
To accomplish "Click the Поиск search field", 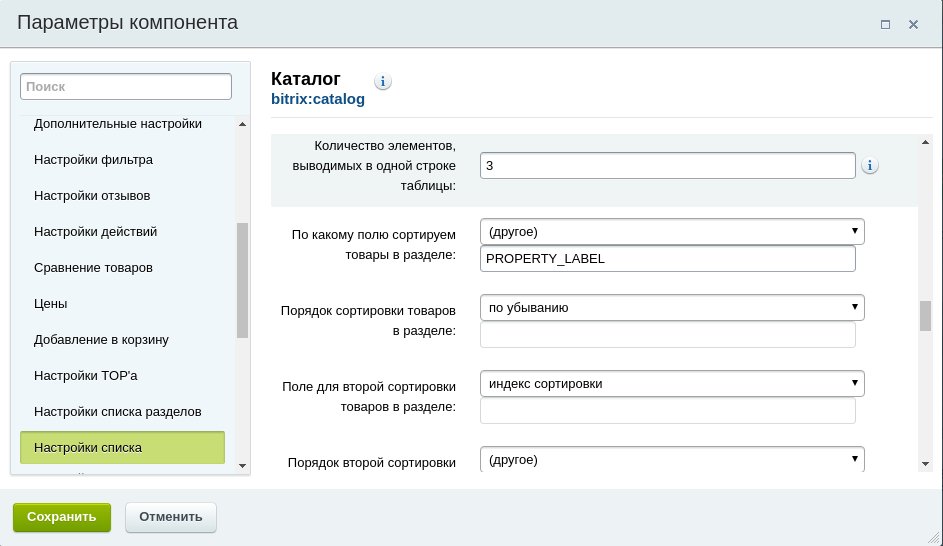I will (x=126, y=87).
